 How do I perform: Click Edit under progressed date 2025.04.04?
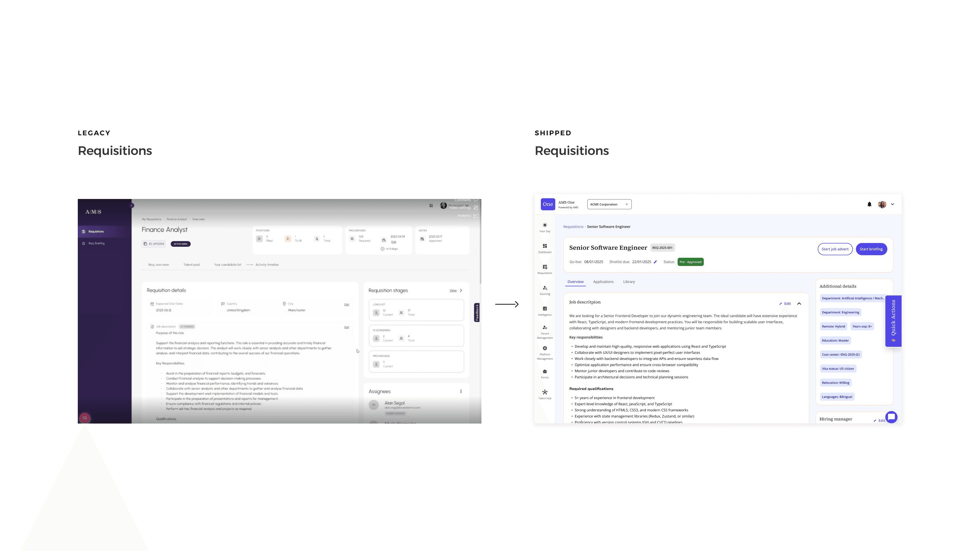[394, 242]
